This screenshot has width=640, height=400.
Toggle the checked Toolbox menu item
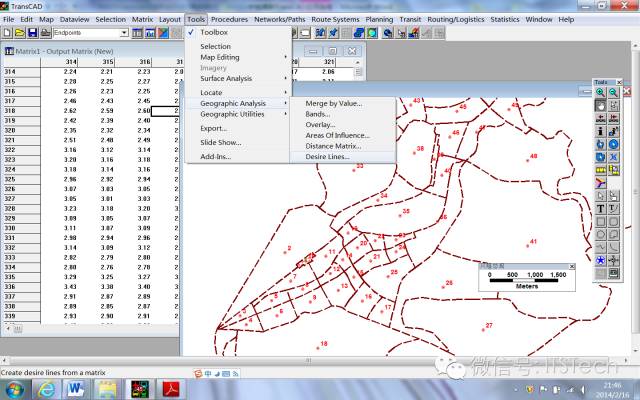coord(214,32)
